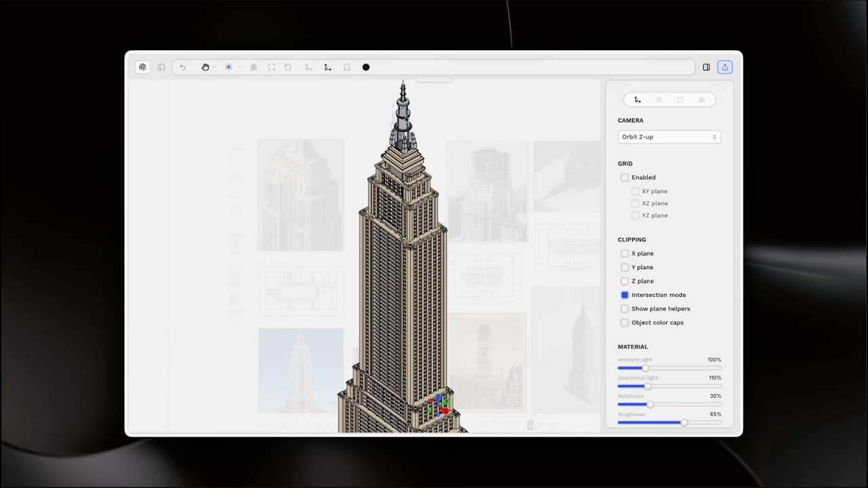Image resolution: width=868 pixels, height=488 pixels.
Task: Click the Directional light slider handle
Action: coord(648,386)
